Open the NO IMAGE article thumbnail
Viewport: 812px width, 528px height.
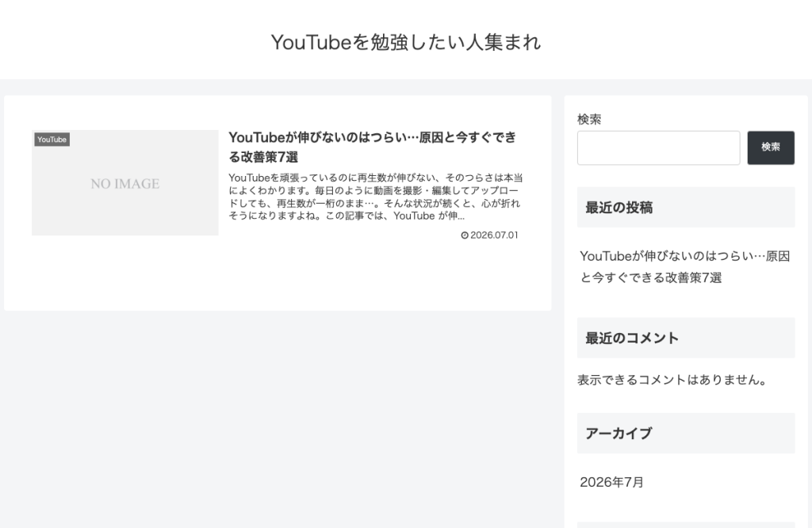click(124, 182)
